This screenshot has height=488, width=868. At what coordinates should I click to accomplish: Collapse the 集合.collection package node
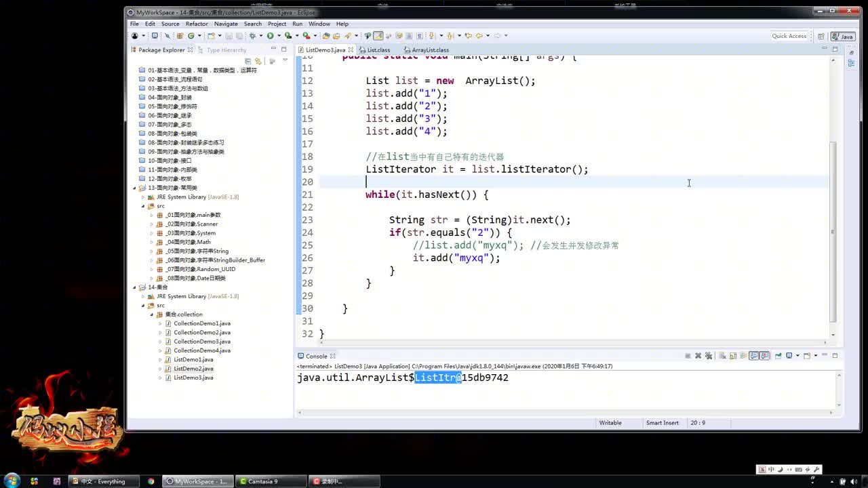tap(152, 314)
